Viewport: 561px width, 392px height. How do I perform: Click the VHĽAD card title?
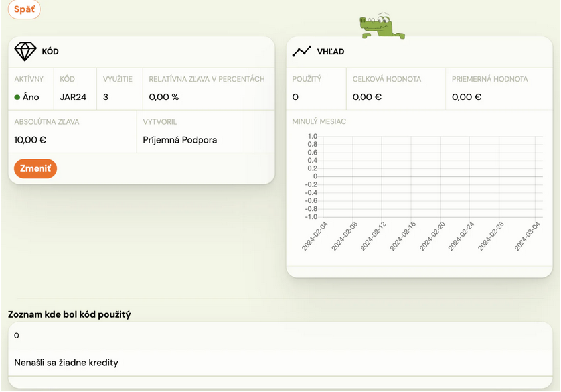(331, 52)
